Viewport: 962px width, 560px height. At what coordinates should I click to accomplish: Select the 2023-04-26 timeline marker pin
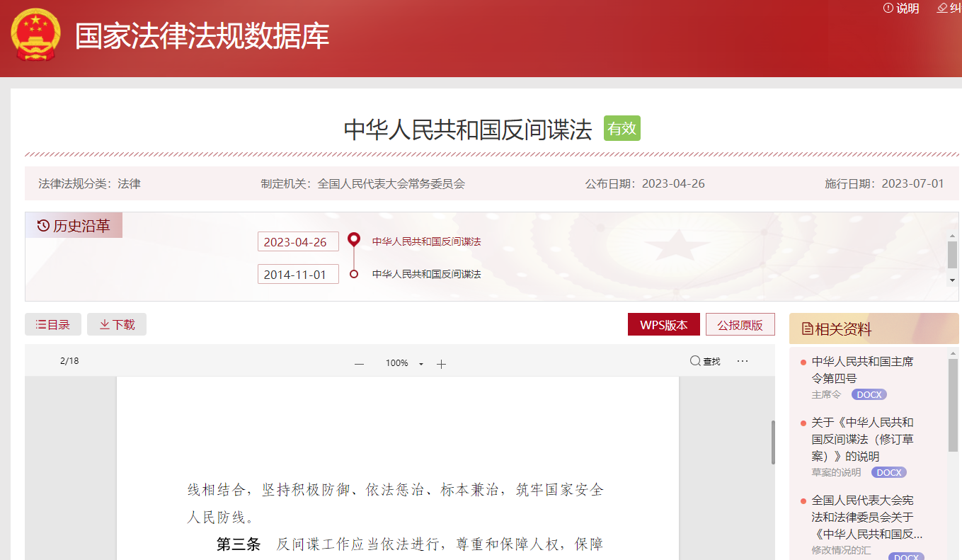tap(354, 239)
